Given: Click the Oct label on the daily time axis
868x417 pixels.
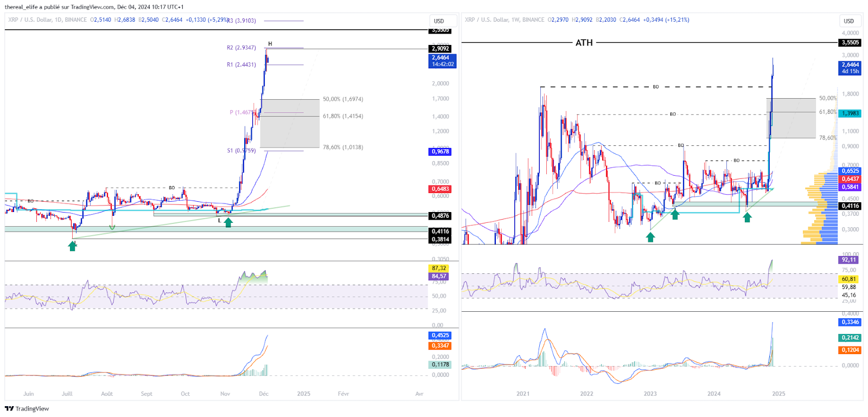Looking at the screenshot, I should [186, 394].
